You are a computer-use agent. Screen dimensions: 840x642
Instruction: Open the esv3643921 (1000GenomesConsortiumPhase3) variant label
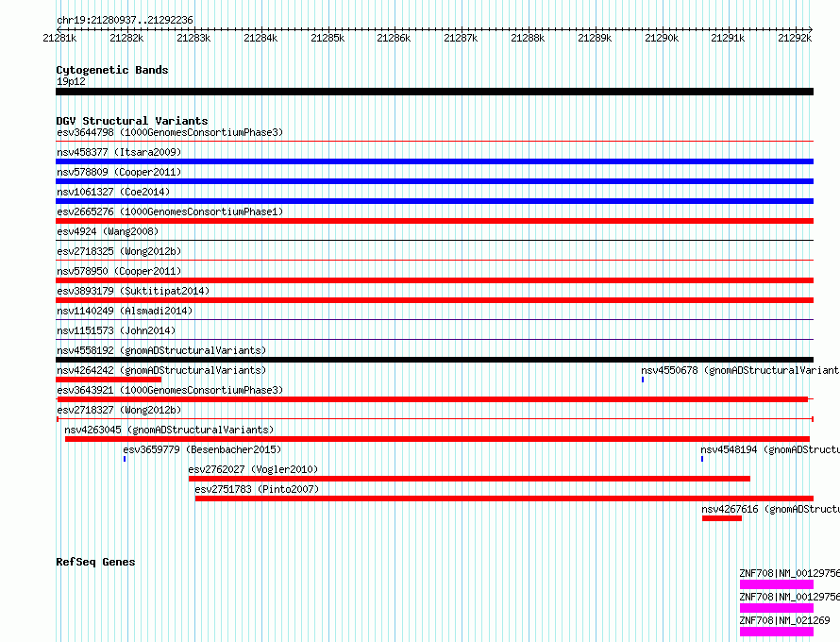pyautogui.click(x=170, y=390)
